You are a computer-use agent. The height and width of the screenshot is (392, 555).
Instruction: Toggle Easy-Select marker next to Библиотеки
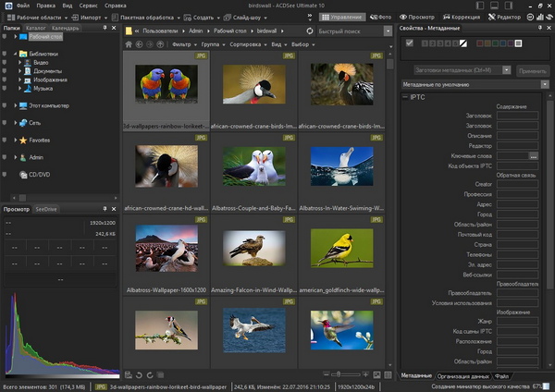(5, 54)
